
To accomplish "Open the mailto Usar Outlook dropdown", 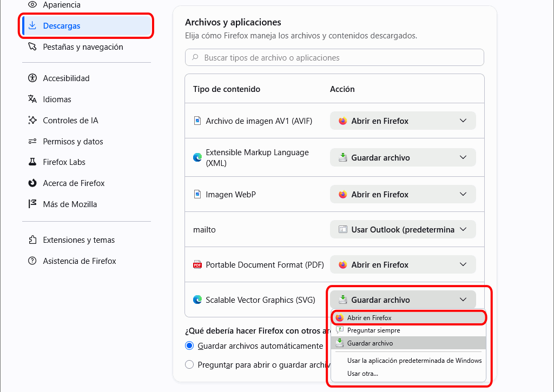I will coord(403,230).
